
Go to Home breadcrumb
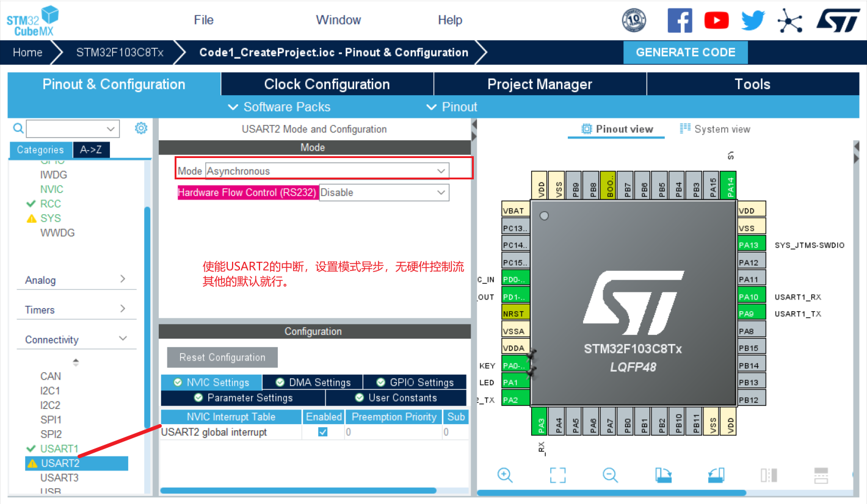pos(27,52)
